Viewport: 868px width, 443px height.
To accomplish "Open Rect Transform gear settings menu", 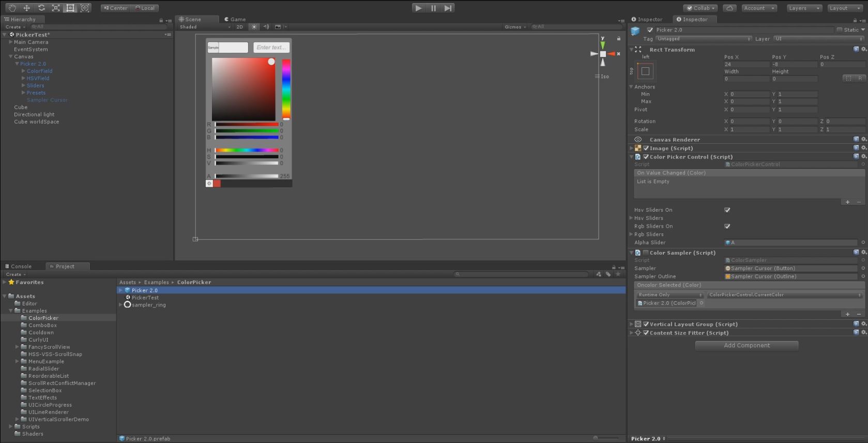I will (863, 49).
